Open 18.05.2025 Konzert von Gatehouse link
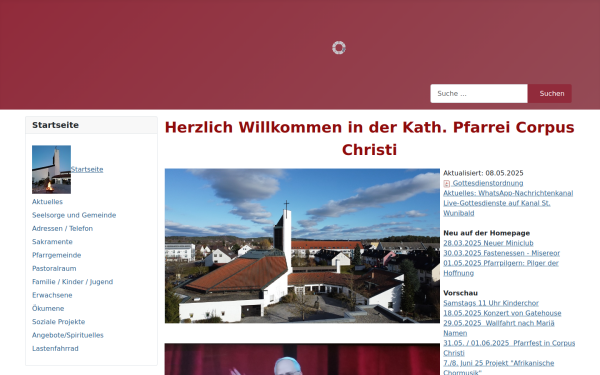600x375 pixels. click(x=502, y=313)
